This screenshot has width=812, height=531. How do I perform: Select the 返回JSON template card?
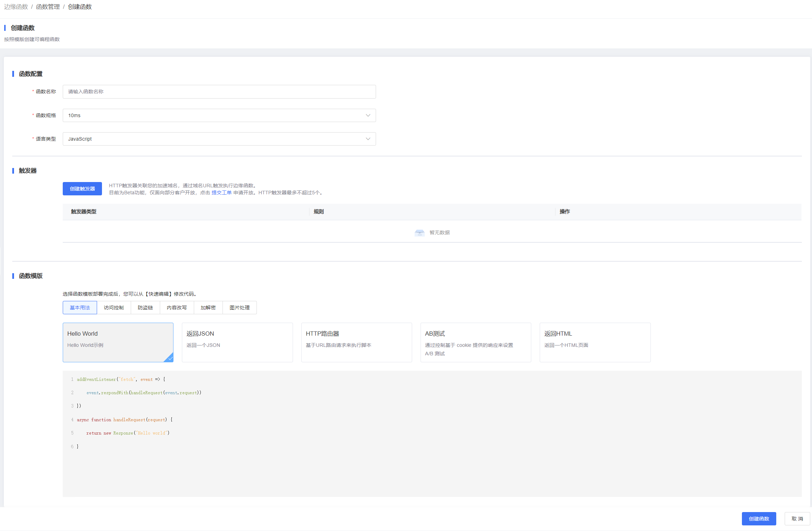click(x=237, y=342)
